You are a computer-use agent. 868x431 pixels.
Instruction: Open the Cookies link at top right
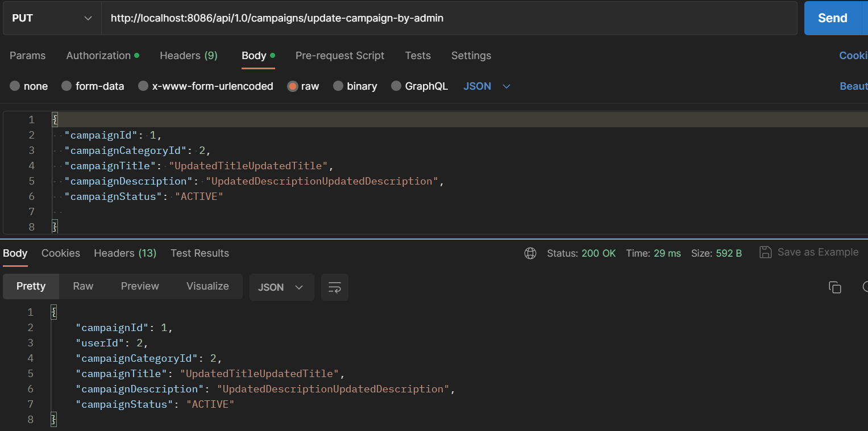[x=853, y=56]
